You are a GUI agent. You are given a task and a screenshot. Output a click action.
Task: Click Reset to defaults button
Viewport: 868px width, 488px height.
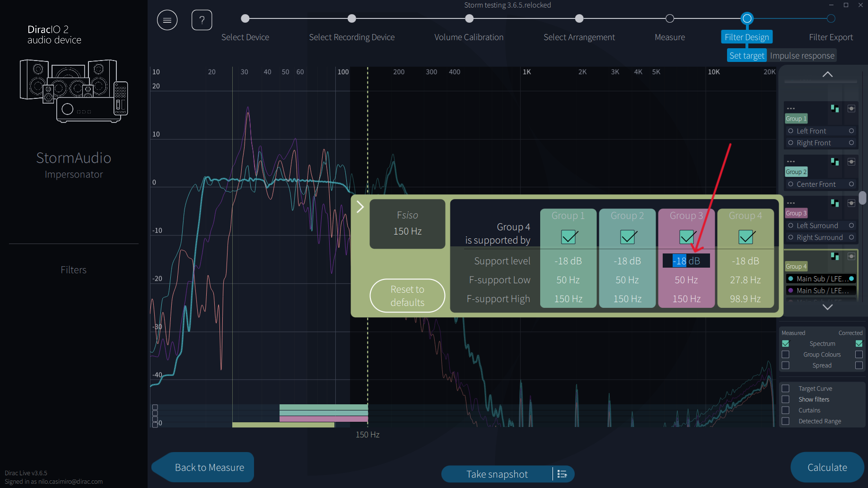[407, 296]
